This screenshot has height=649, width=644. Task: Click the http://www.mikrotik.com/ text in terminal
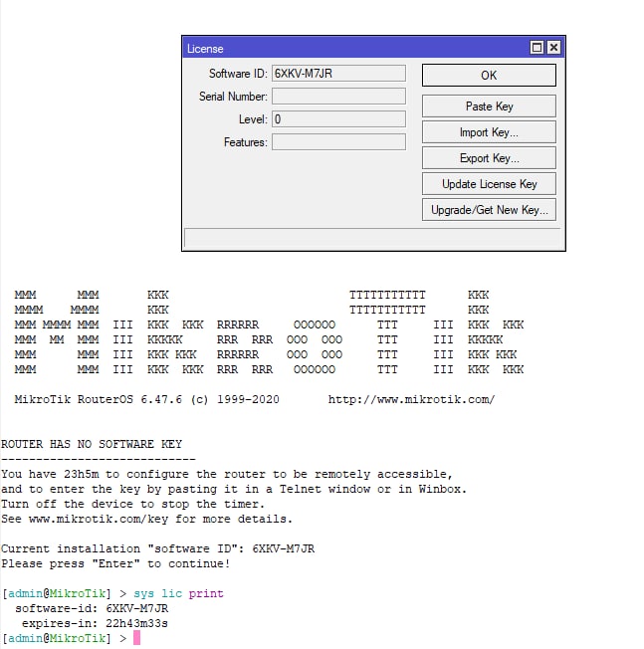pos(411,399)
